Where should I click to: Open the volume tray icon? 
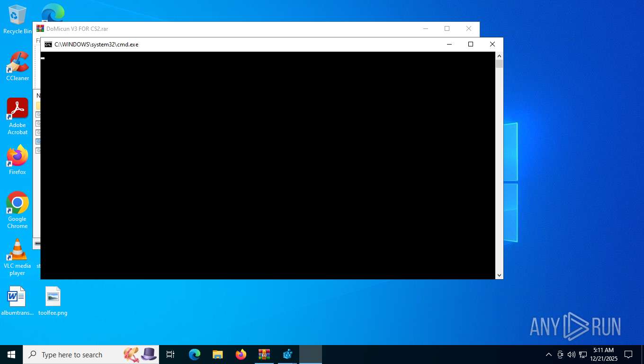click(x=572, y=355)
